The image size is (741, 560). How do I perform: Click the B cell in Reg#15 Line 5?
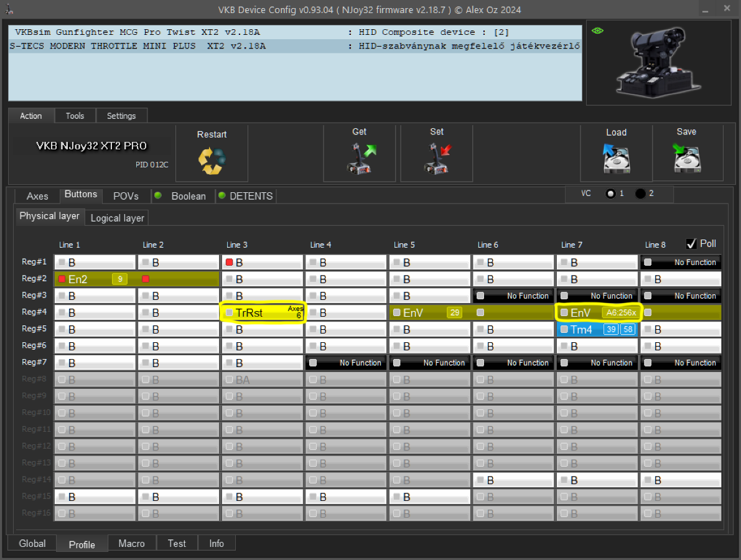point(429,497)
